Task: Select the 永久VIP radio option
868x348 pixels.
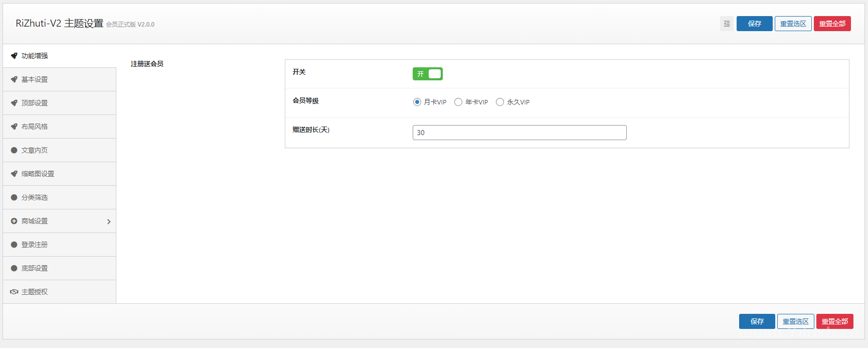Action: [500, 102]
